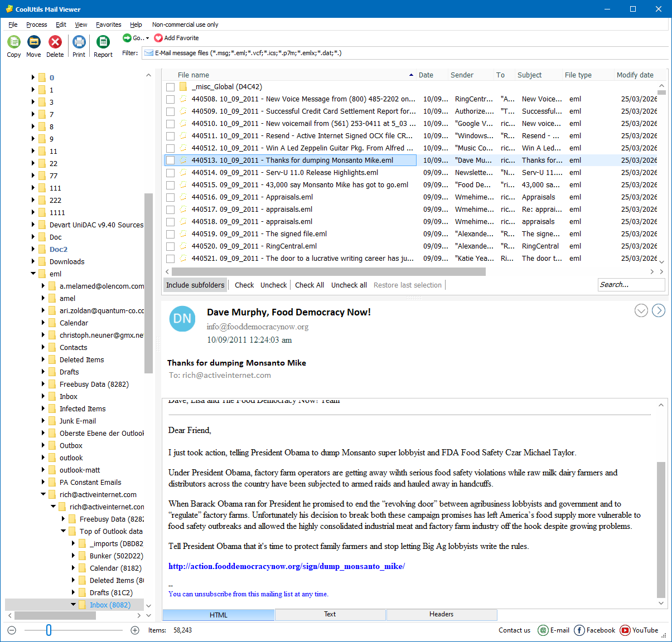This screenshot has height=642, width=672.
Task: Click the _misc_Global folder icon in file list
Action: tap(183, 87)
